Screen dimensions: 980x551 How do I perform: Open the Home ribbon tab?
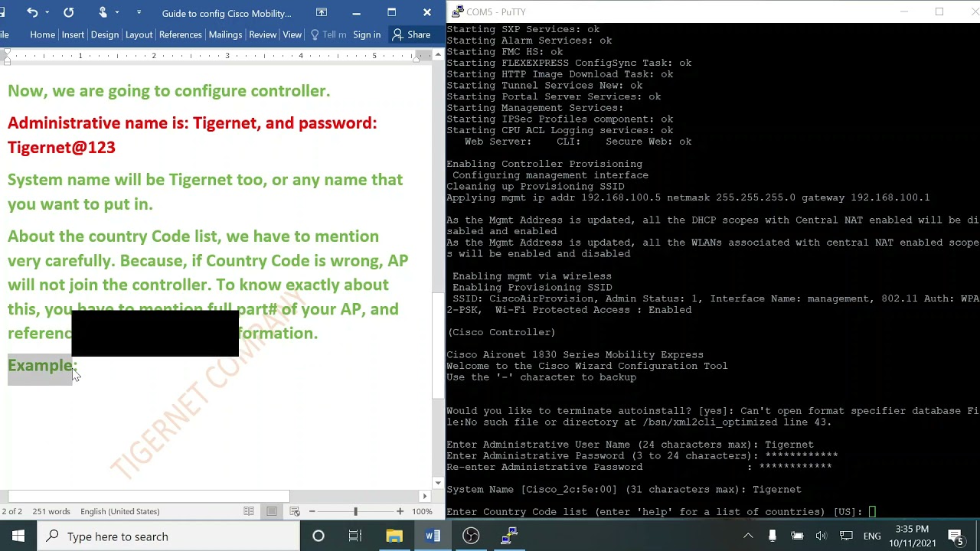coord(42,34)
